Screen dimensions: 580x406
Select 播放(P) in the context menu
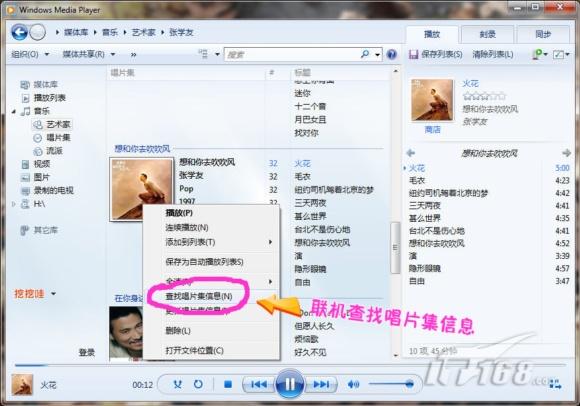coord(211,213)
